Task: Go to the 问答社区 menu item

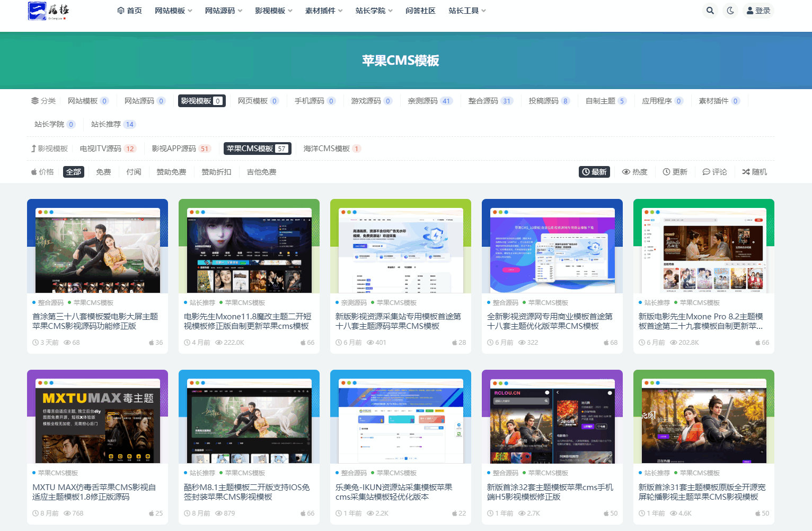Action: point(420,10)
